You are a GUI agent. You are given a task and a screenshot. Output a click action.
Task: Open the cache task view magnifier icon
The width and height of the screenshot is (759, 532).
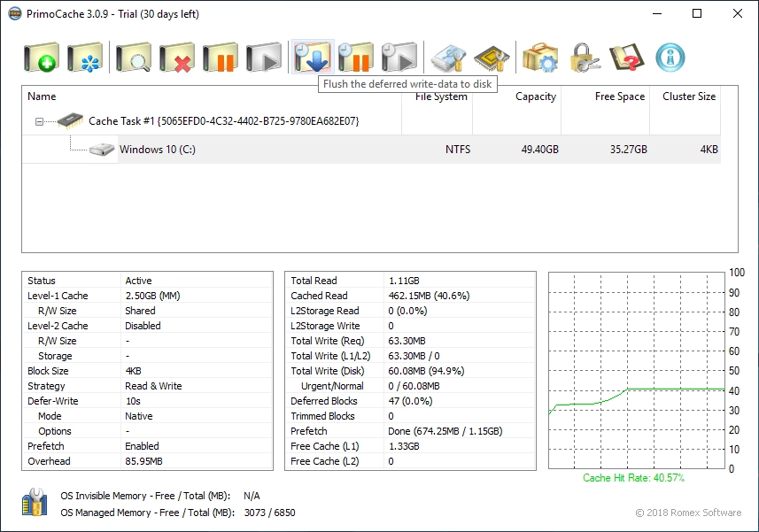(x=134, y=57)
